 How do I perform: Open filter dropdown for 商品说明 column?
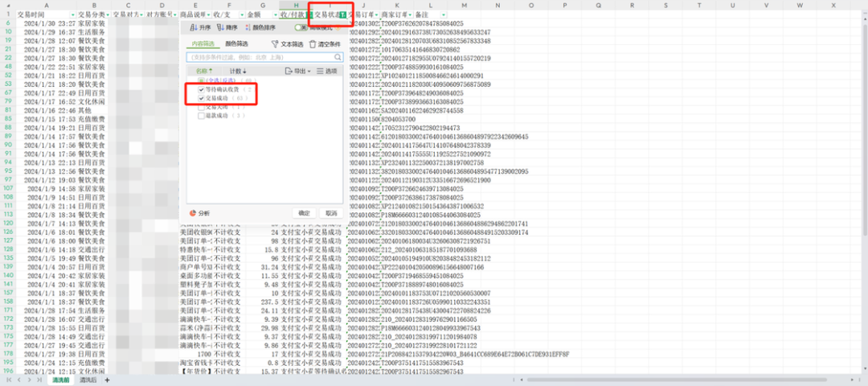[x=208, y=14]
